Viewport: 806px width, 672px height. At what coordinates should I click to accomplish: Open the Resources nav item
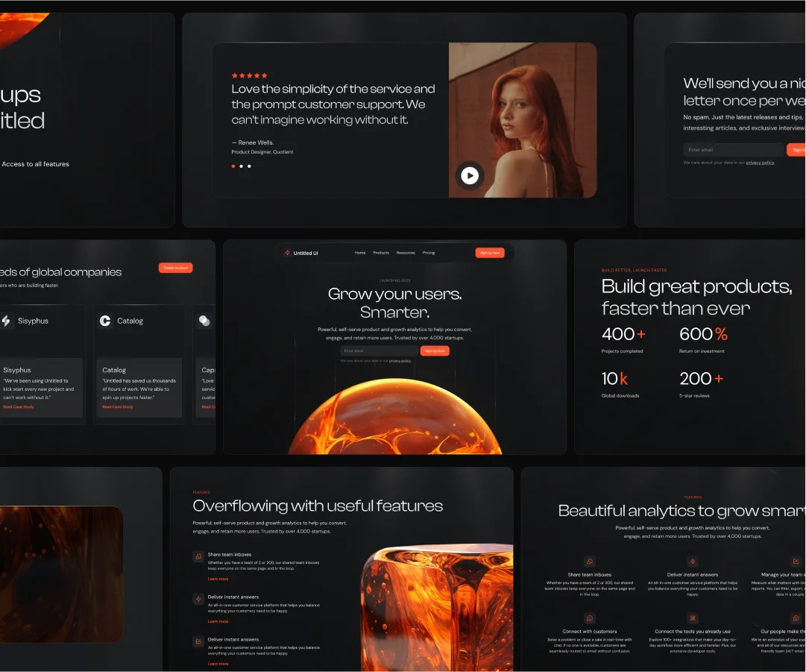click(x=406, y=253)
